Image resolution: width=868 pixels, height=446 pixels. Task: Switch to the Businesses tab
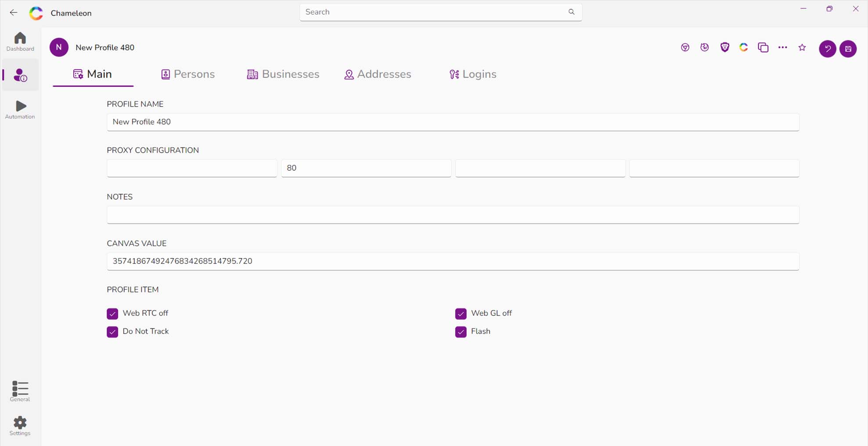[283, 74]
